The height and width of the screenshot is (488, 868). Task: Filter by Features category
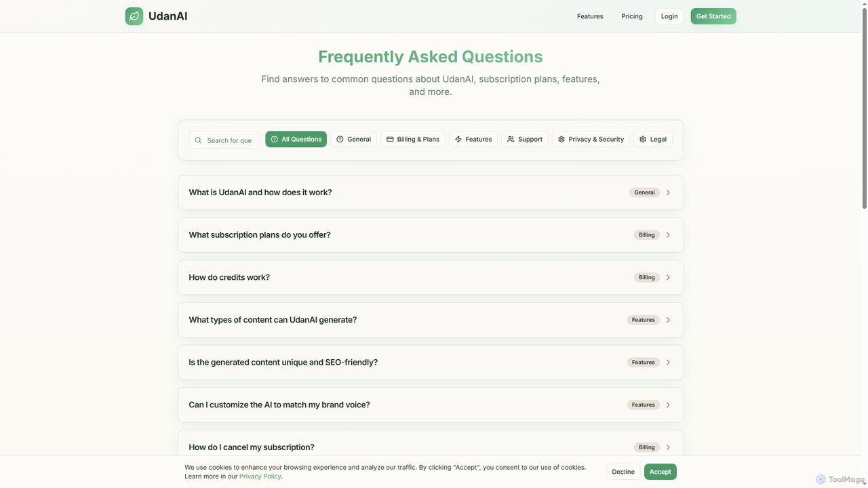473,139
